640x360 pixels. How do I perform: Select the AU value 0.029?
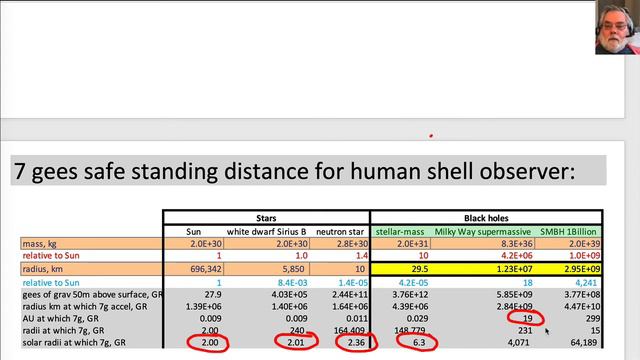(418, 318)
